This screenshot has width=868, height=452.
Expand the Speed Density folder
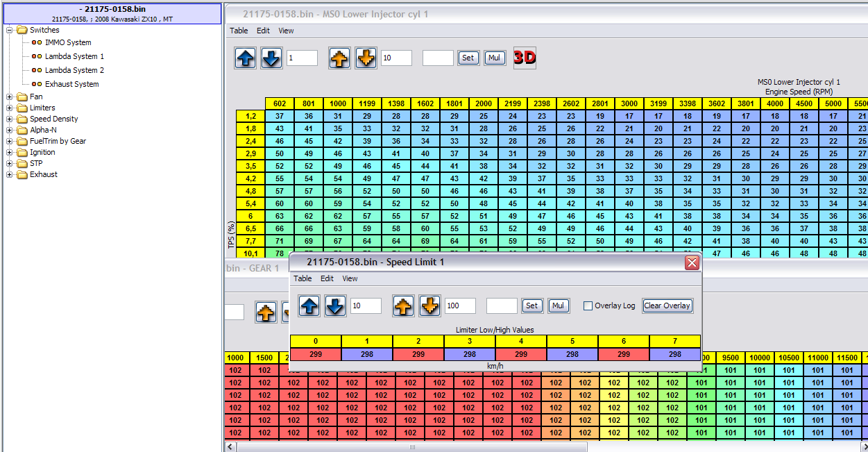pos(10,119)
